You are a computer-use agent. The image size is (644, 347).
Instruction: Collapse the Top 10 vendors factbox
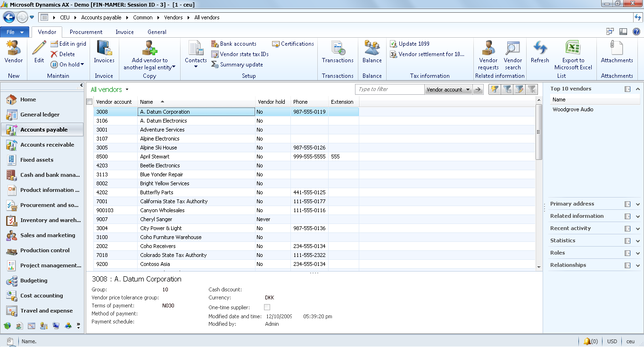(638, 89)
